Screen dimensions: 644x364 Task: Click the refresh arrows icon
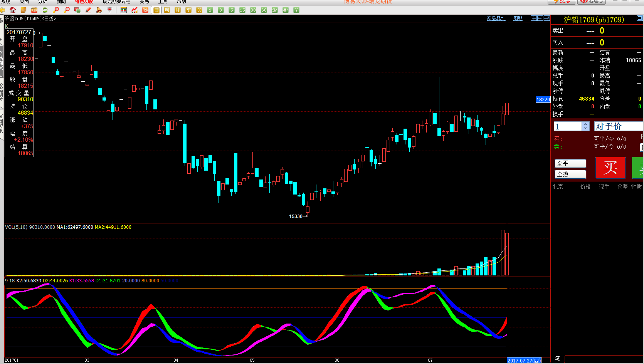[x=45, y=10]
